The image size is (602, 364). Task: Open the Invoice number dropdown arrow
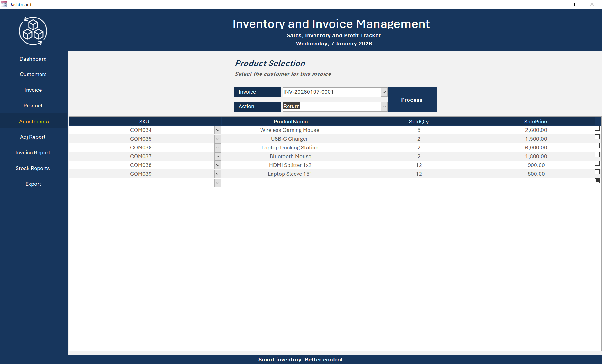tap(384, 92)
